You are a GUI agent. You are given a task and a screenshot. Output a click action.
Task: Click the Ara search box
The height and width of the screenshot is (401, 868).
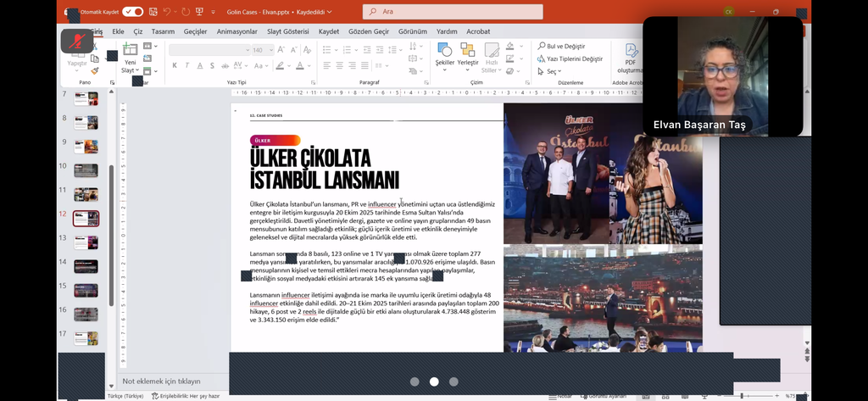coord(453,12)
